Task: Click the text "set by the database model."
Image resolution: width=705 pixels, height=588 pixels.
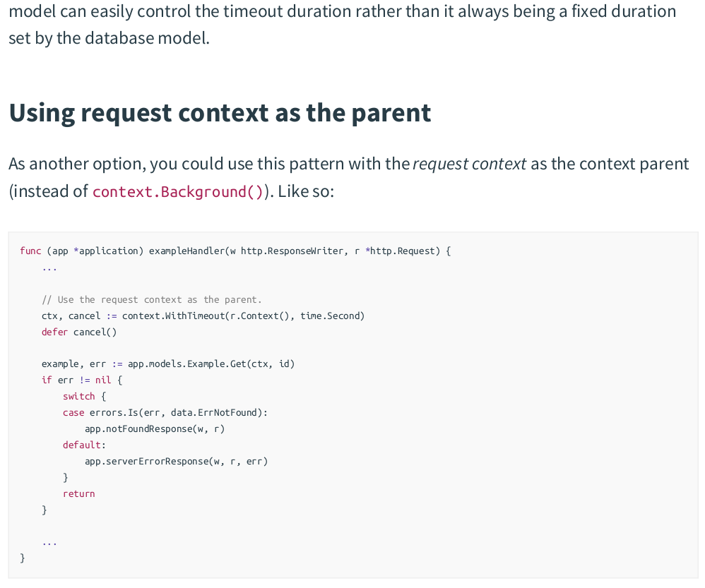Action: [x=109, y=38]
